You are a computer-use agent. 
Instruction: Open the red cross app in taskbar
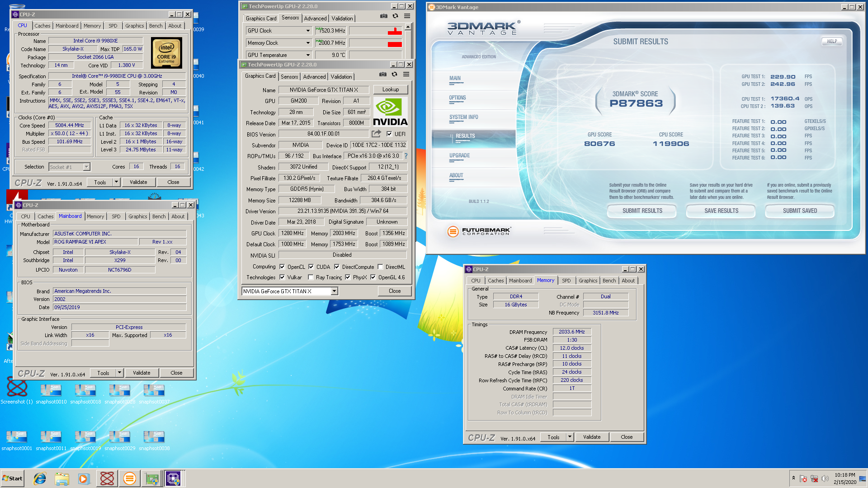click(107, 479)
